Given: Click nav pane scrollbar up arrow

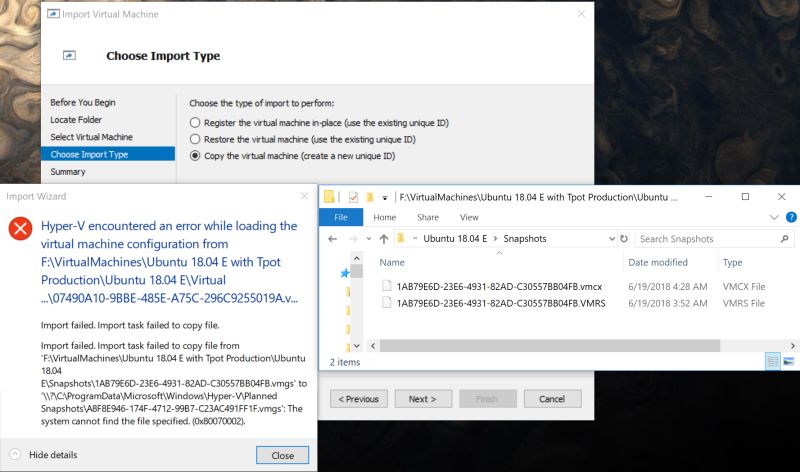Looking at the screenshot, I should pyautogui.click(x=357, y=258).
